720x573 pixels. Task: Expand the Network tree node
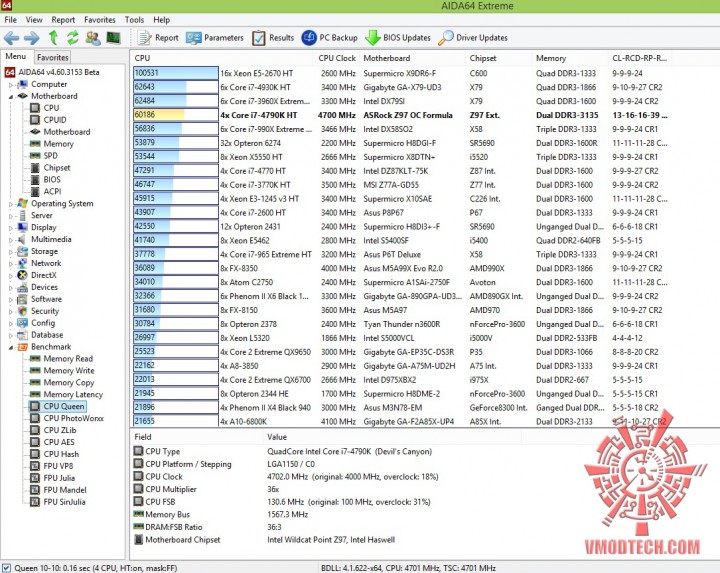coord(11,264)
